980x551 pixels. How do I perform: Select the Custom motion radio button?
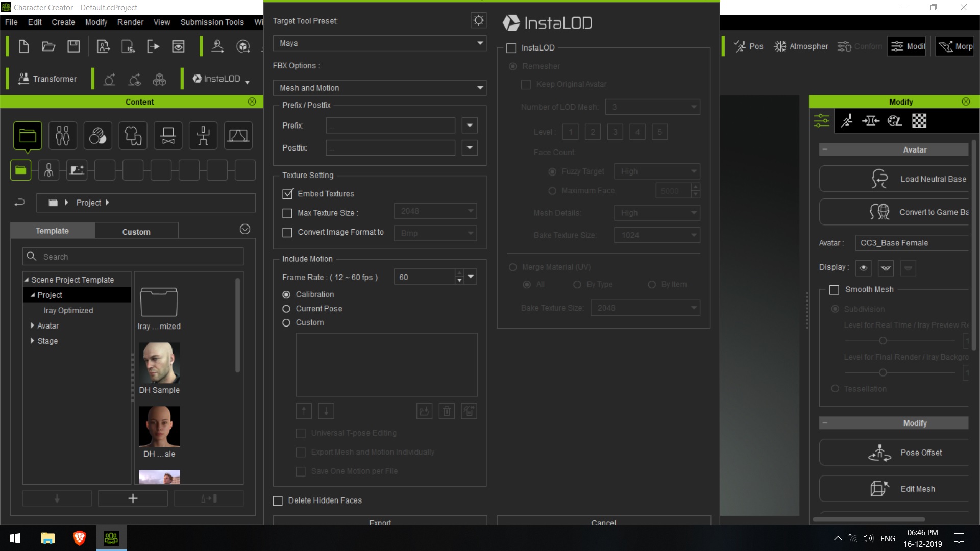286,323
